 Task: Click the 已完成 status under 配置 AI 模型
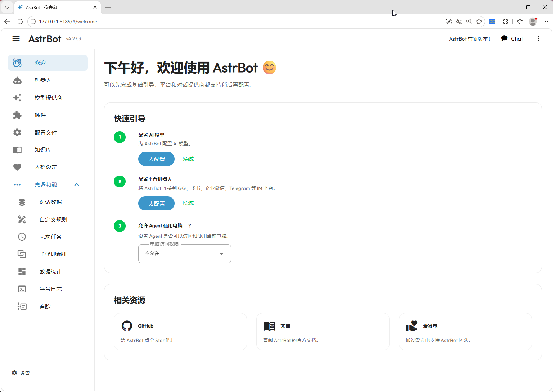[186, 159]
